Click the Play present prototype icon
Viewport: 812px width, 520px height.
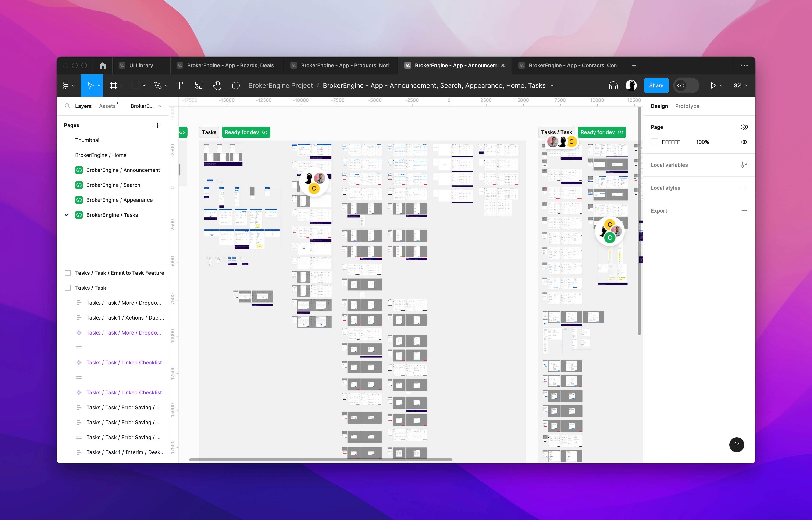pos(713,85)
